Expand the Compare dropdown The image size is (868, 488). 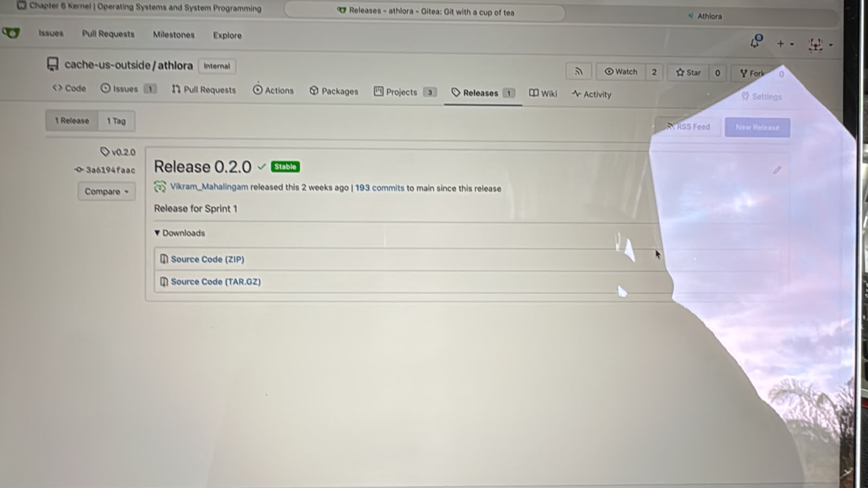tap(106, 191)
